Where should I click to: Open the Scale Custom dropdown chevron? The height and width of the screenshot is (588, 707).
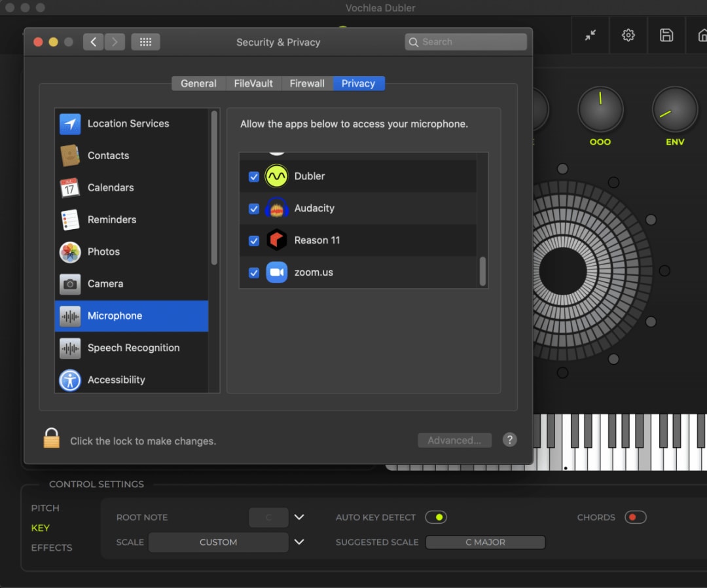coord(299,542)
